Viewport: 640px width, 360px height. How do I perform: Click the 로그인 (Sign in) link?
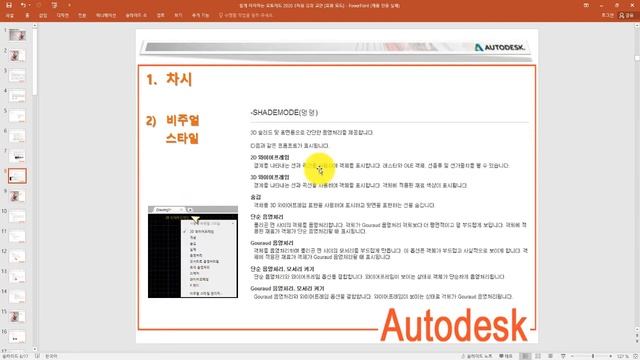coord(607,16)
